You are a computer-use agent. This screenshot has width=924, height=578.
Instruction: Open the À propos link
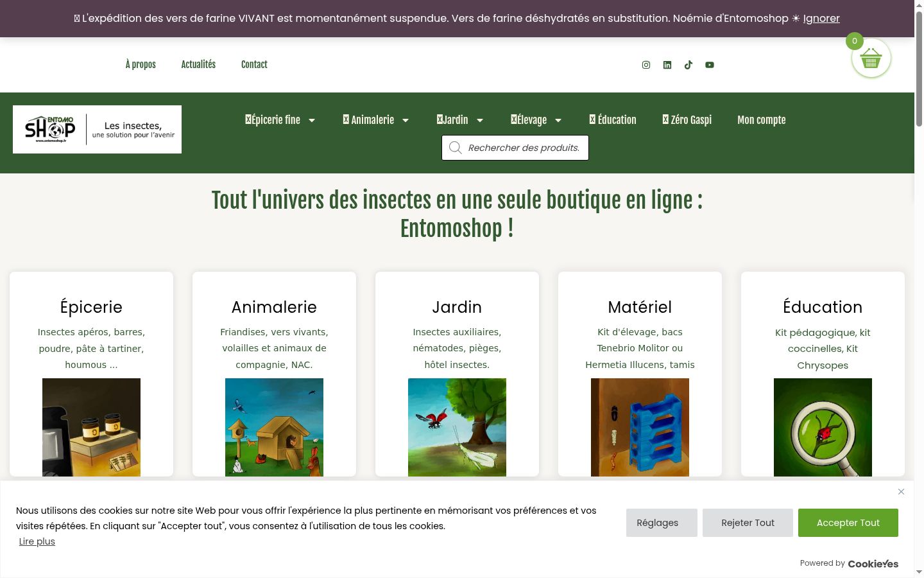coord(141,64)
